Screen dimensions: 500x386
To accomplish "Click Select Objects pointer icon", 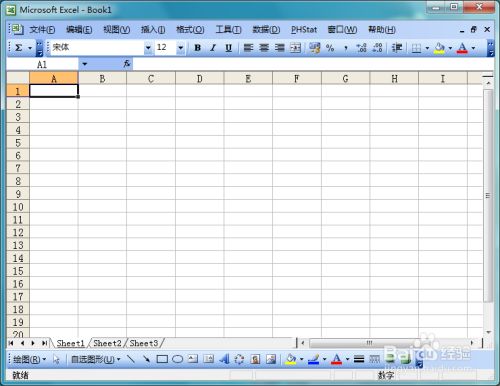I will pyautogui.click(x=56, y=359).
